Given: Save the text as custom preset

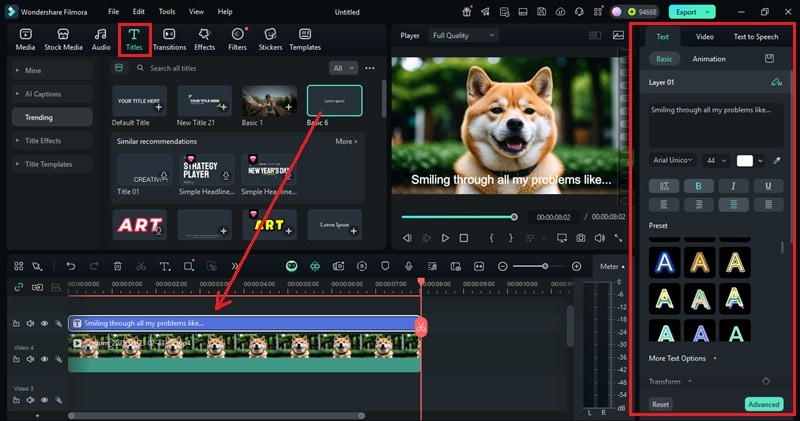Looking at the screenshot, I should pyautogui.click(x=769, y=59).
